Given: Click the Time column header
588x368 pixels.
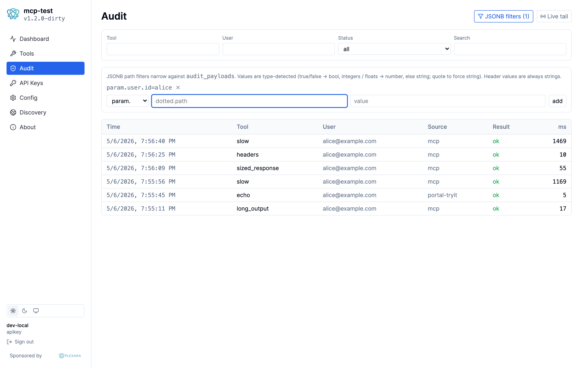Looking at the screenshot, I should [x=113, y=127].
